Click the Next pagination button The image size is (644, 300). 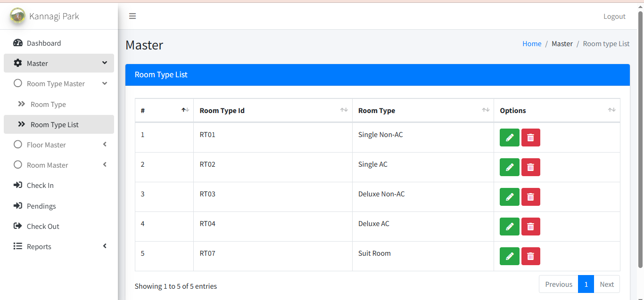coord(607,284)
